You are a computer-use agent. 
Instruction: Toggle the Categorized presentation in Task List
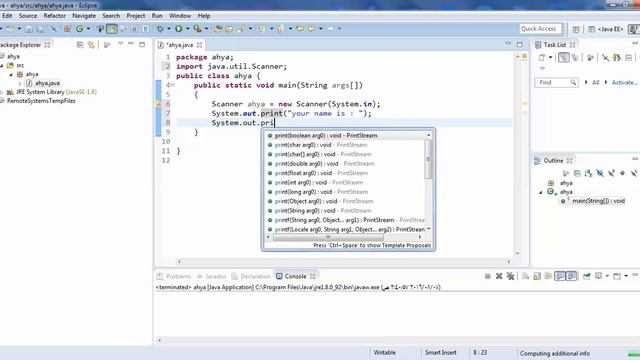point(564,58)
